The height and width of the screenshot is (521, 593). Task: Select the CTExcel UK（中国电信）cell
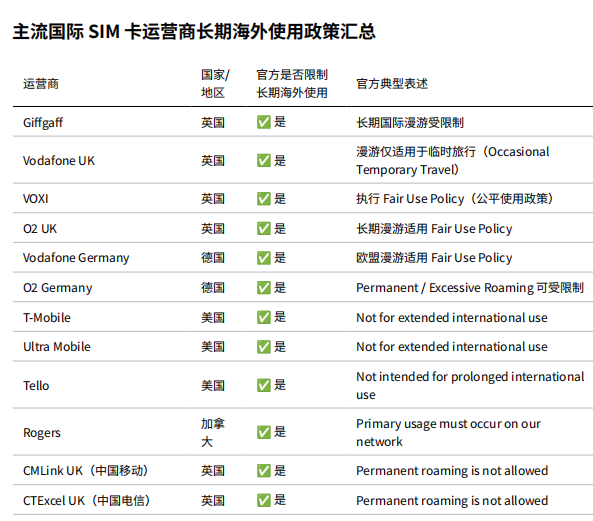tap(87, 501)
